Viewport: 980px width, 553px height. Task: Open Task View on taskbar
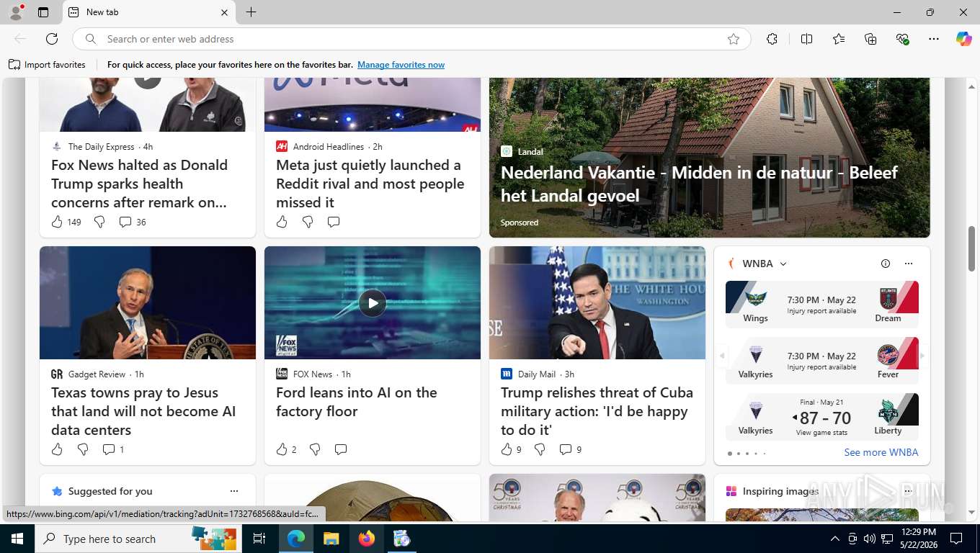[259, 539]
